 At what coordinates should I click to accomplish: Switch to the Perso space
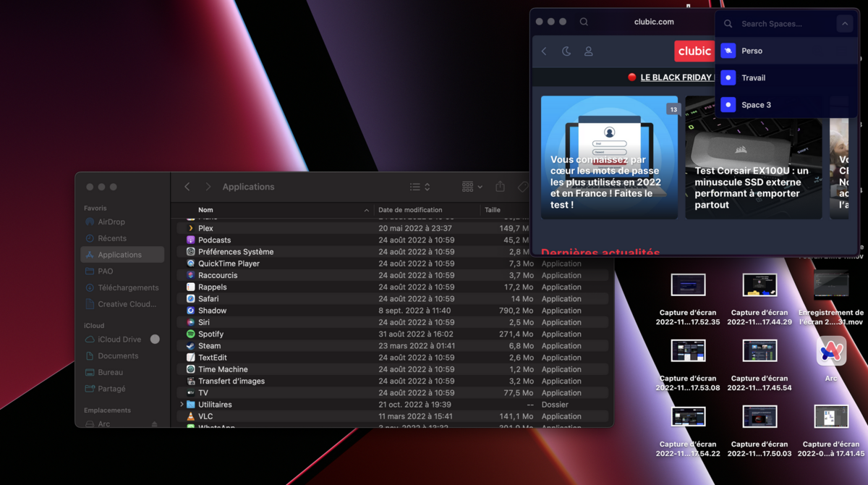click(x=786, y=51)
